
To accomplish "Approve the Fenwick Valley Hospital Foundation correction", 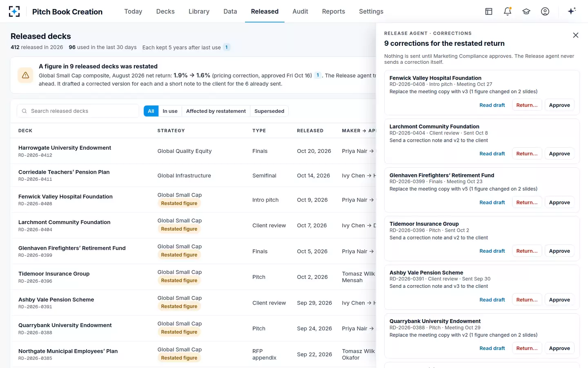I will point(559,105).
